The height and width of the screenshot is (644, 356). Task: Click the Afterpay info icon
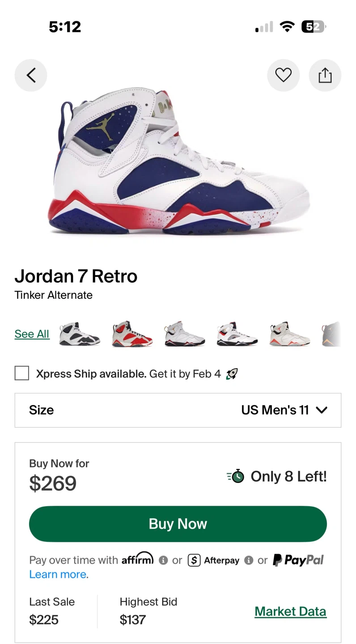(x=249, y=560)
